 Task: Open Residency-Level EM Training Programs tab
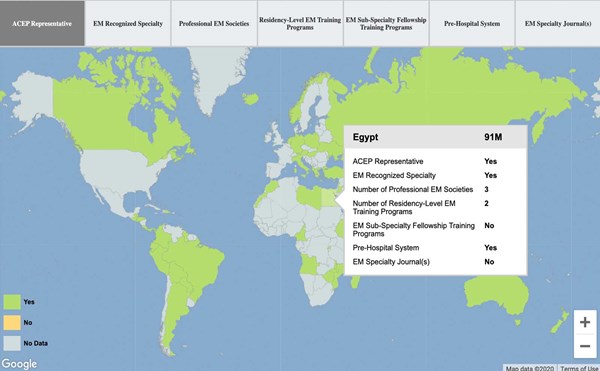coord(300,23)
